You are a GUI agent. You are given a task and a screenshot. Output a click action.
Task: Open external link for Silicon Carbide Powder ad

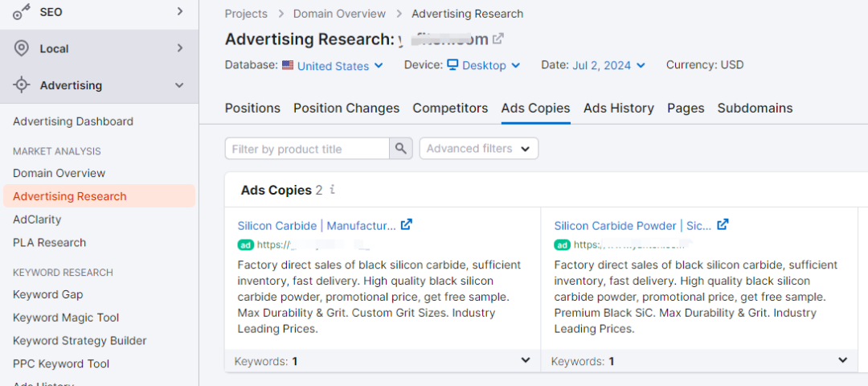(723, 225)
